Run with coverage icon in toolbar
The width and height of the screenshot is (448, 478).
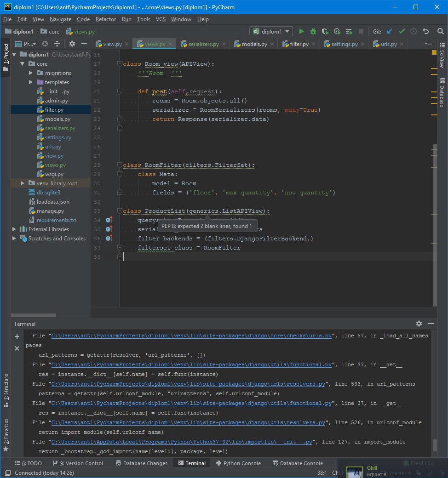click(x=325, y=32)
